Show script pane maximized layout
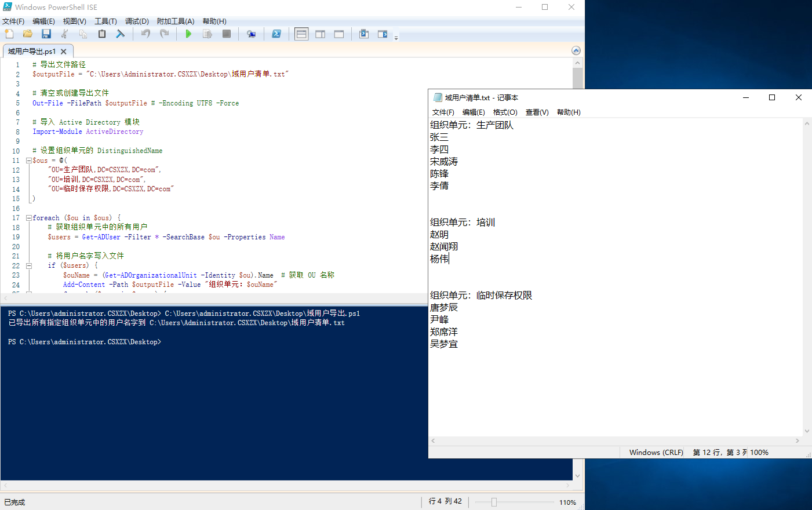 [x=339, y=34]
